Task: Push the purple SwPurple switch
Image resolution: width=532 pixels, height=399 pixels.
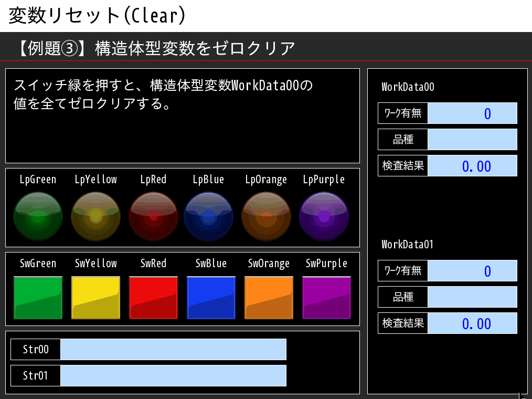Action: pyautogui.click(x=326, y=298)
